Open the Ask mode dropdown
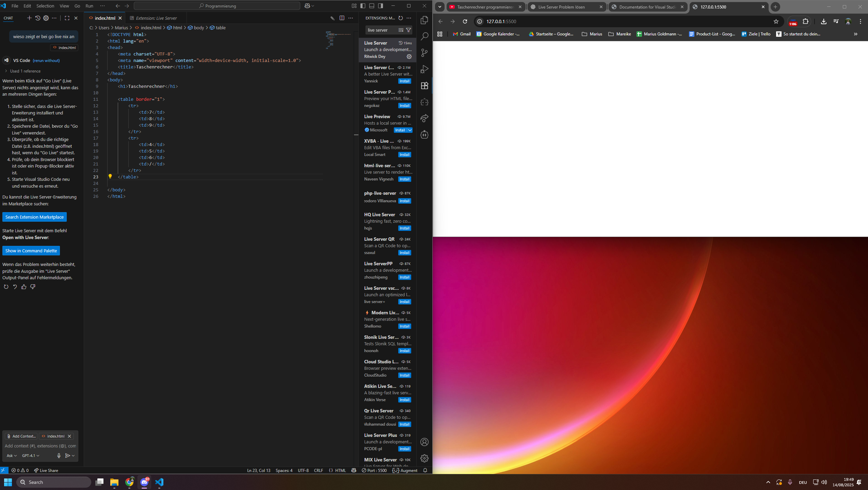This screenshot has width=868, height=490. [12, 456]
